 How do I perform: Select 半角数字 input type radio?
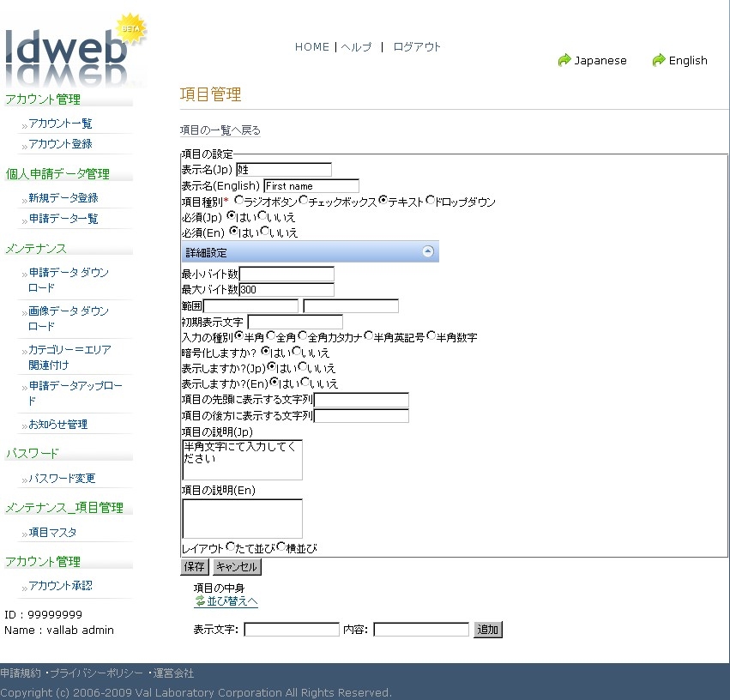click(x=431, y=335)
